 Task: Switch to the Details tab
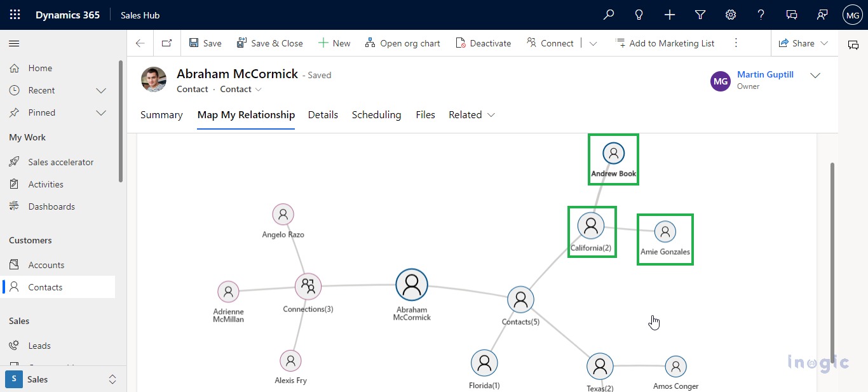[x=323, y=115]
